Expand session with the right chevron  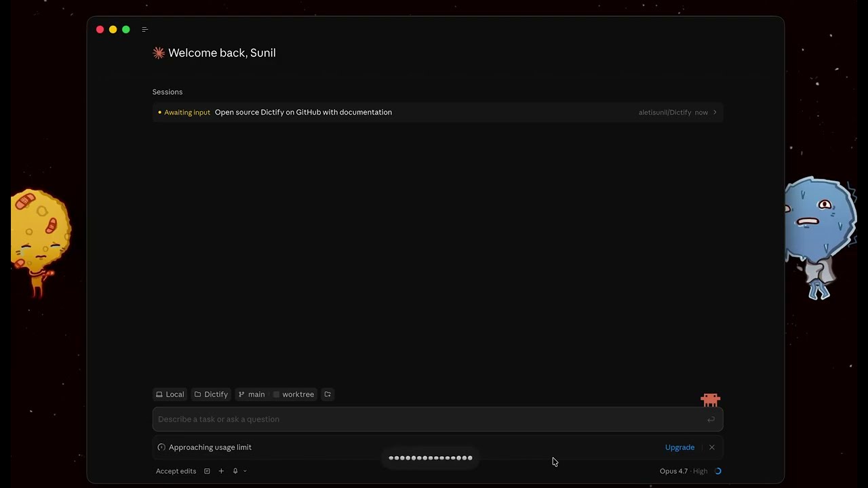(715, 113)
